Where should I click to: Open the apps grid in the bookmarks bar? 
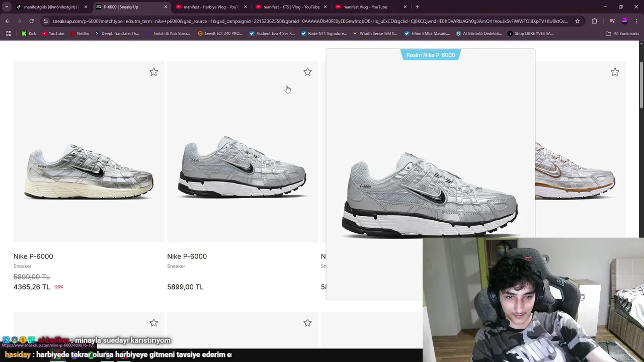(x=9, y=33)
